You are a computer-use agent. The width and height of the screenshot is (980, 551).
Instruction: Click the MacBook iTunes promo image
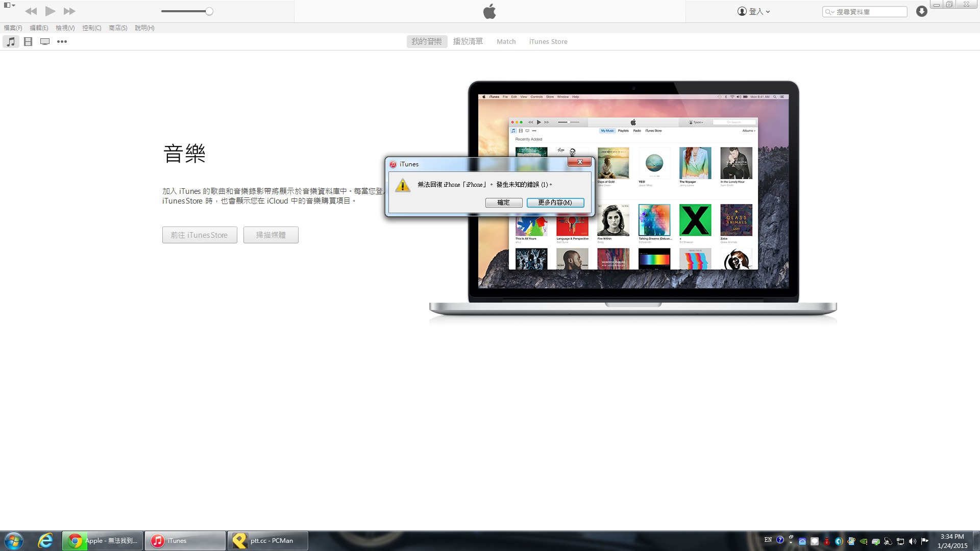coord(633,203)
